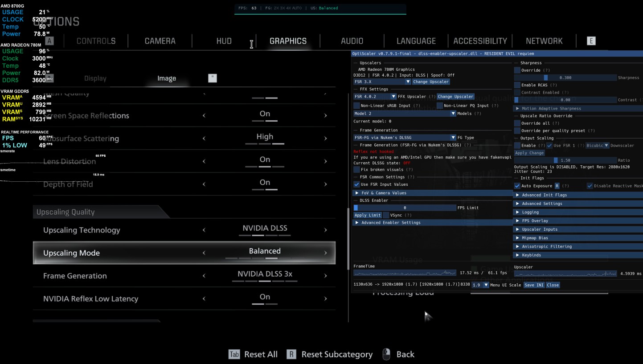
Task: Expand the Keybinds section
Action: [578, 255]
